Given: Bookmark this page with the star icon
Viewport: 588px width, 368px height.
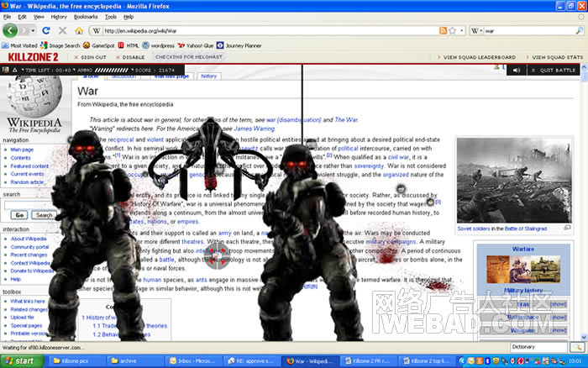Looking at the screenshot, I should click(453, 31).
